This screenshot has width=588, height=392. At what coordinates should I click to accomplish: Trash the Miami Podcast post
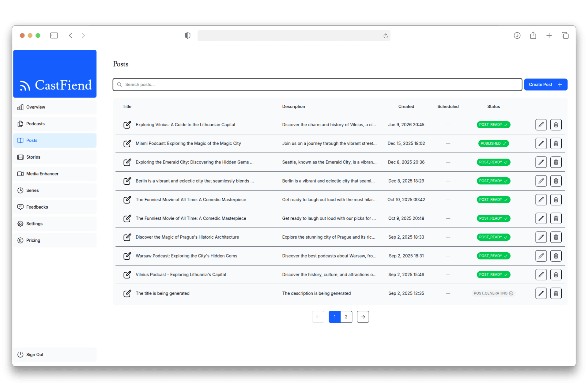tap(556, 143)
